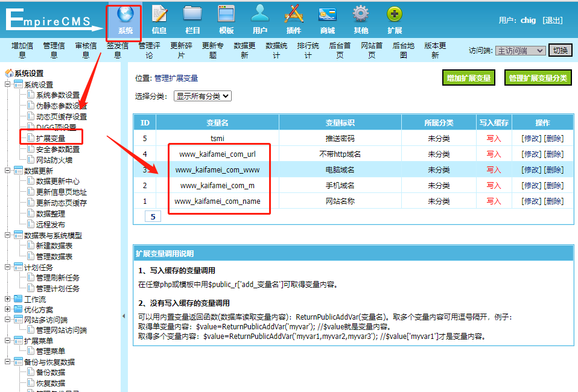Click the www_kaifamei_com_www variable name cell

(217, 170)
